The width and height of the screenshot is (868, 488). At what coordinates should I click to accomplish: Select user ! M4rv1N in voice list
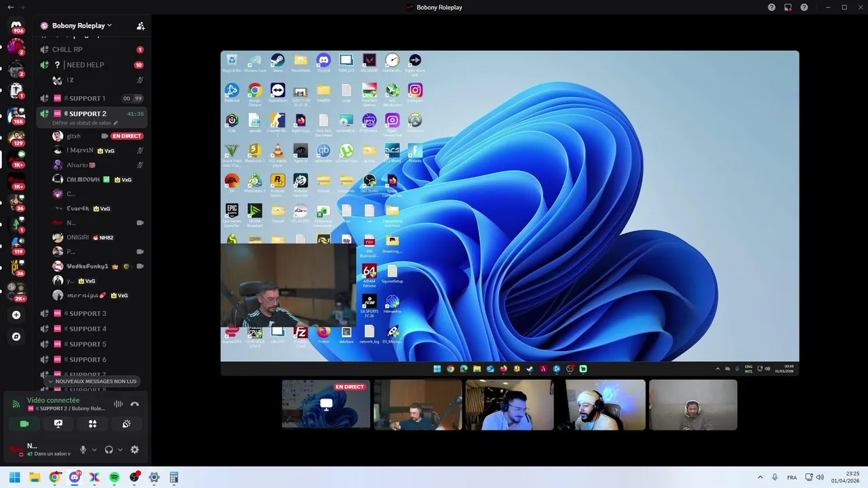pyautogui.click(x=98, y=150)
